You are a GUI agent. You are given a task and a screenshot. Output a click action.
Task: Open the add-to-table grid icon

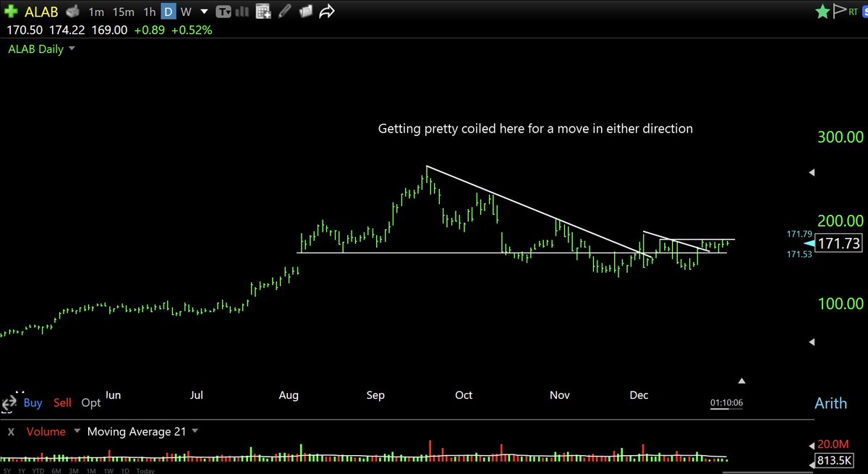[x=264, y=12]
